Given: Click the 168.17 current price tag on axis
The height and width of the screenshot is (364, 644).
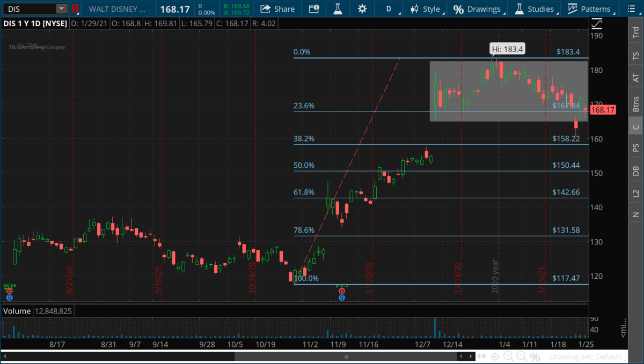Looking at the screenshot, I should 602,110.
